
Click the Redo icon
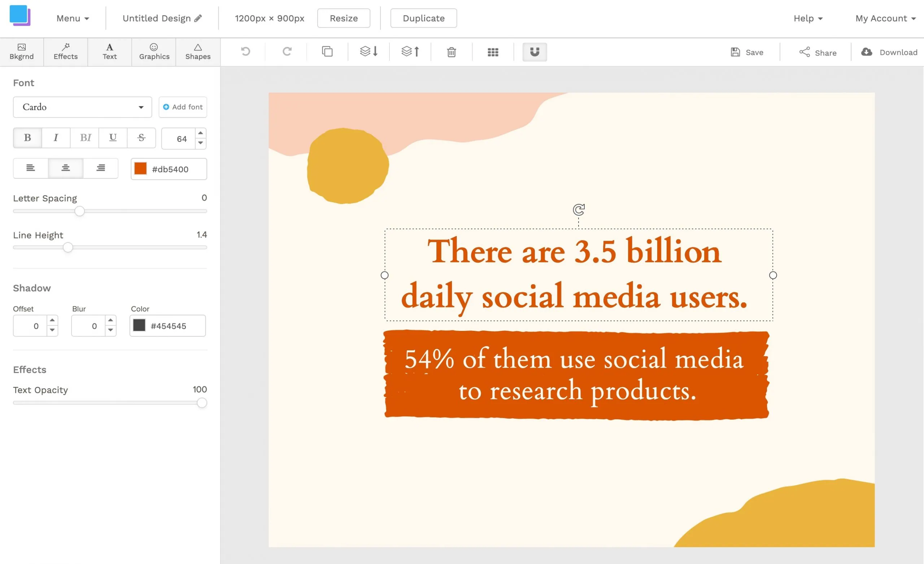(287, 52)
